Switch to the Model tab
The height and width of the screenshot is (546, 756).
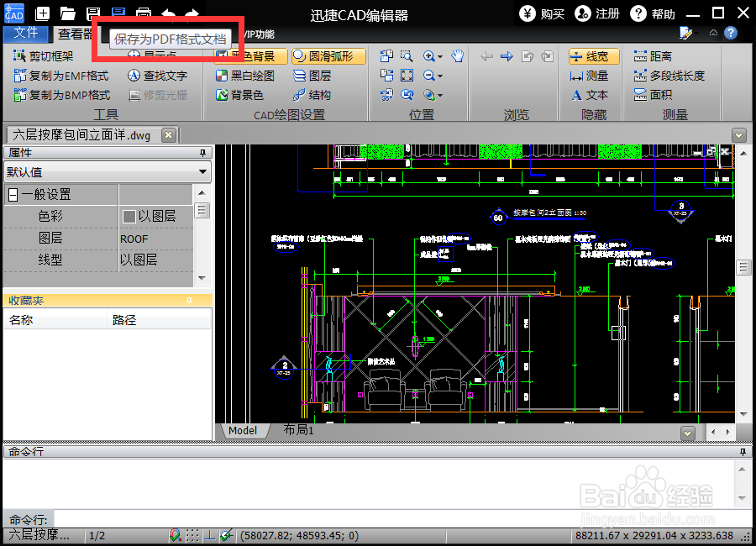(243, 431)
